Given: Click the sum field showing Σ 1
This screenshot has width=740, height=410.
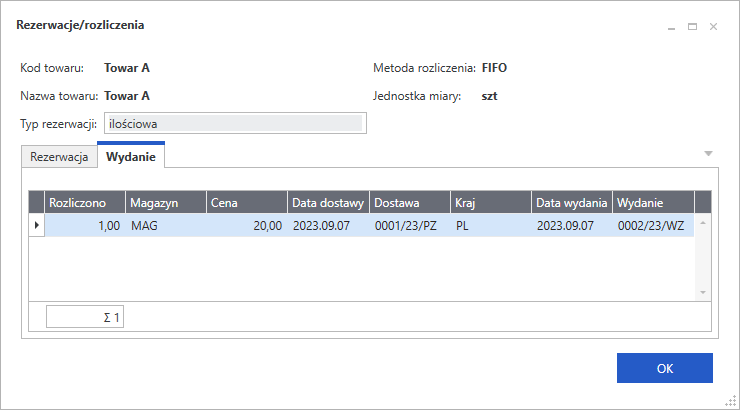Looking at the screenshot, I should coord(84,318).
